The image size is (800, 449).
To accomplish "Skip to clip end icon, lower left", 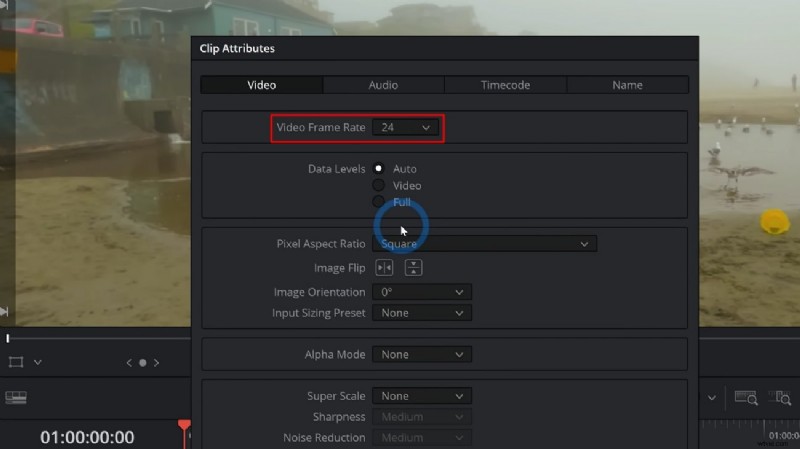I will click(4, 311).
